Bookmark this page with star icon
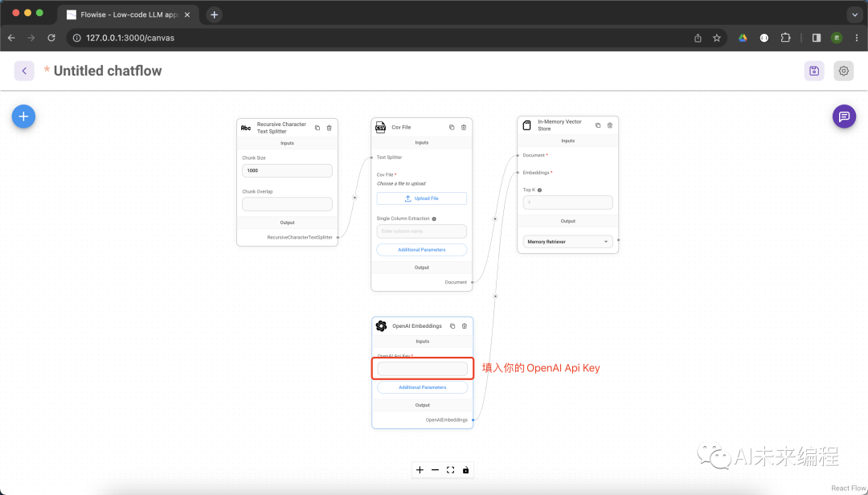 point(717,38)
